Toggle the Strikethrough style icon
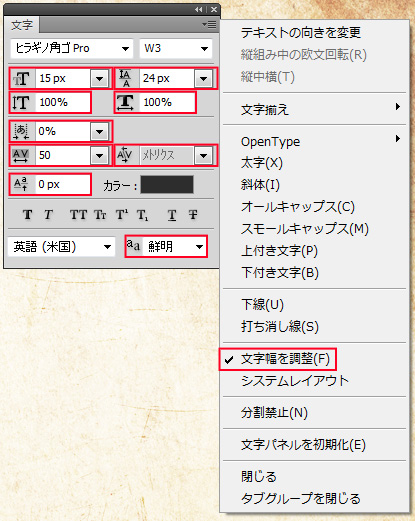The height and width of the screenshot is (521, 415). coord(193,215)
